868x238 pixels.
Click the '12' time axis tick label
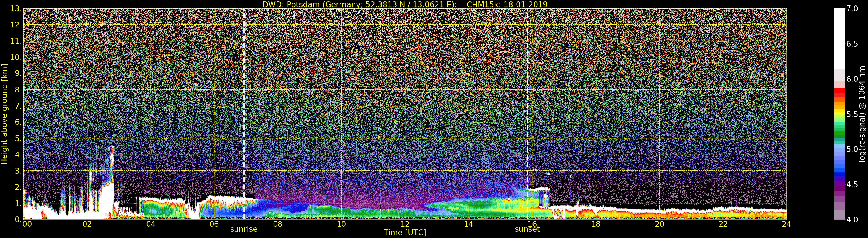[405, 224]
